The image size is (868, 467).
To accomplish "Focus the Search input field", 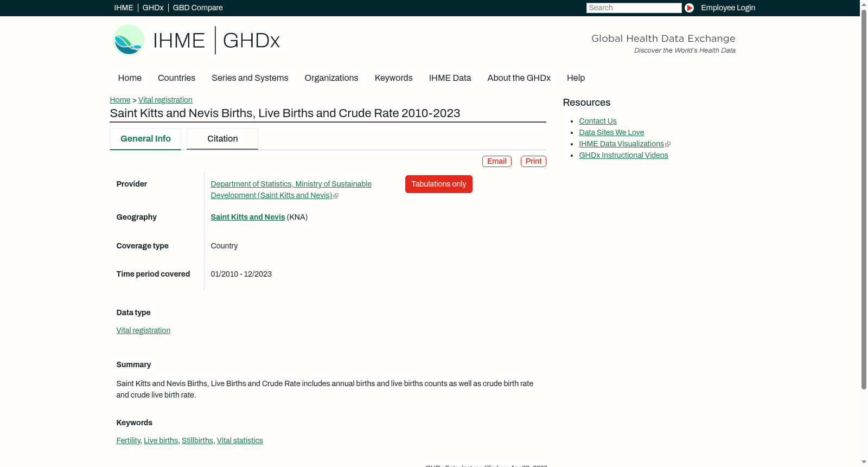I will [634, 8].
